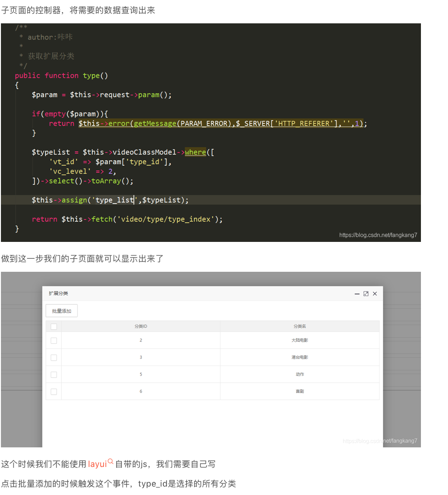Screen dimensions: 448x495
Task: Select the checkbox for the 动作 category
Action: pyautogui.click(x=54, y=374)
